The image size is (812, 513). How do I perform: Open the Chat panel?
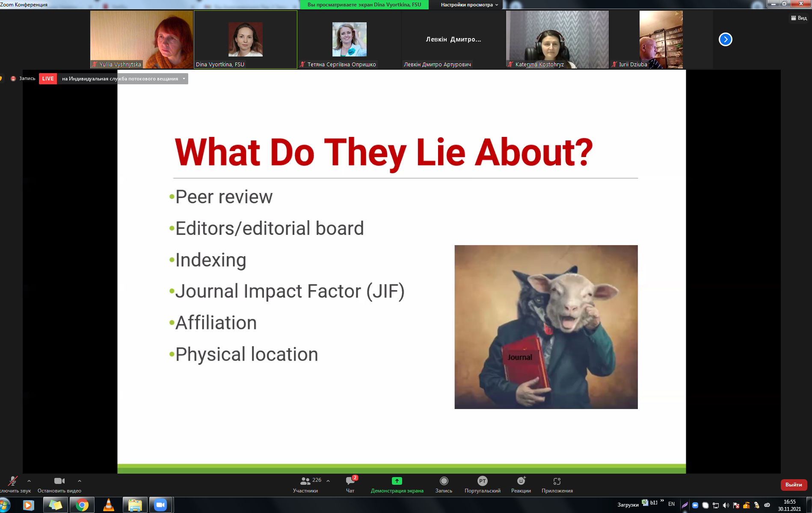(x=350, y=481)
